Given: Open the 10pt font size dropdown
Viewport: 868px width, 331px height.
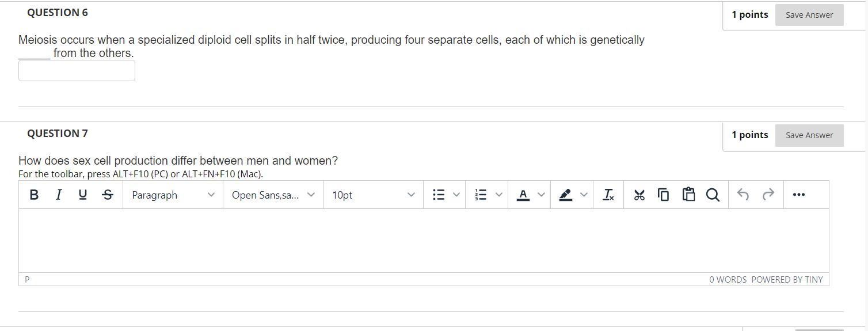Looking at the screenshot, I should coord(373,195).
